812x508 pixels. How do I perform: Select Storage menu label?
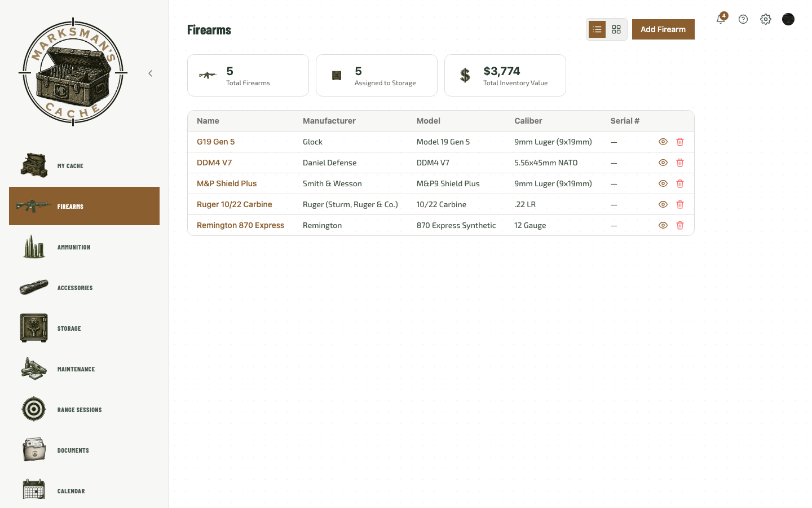69,329
